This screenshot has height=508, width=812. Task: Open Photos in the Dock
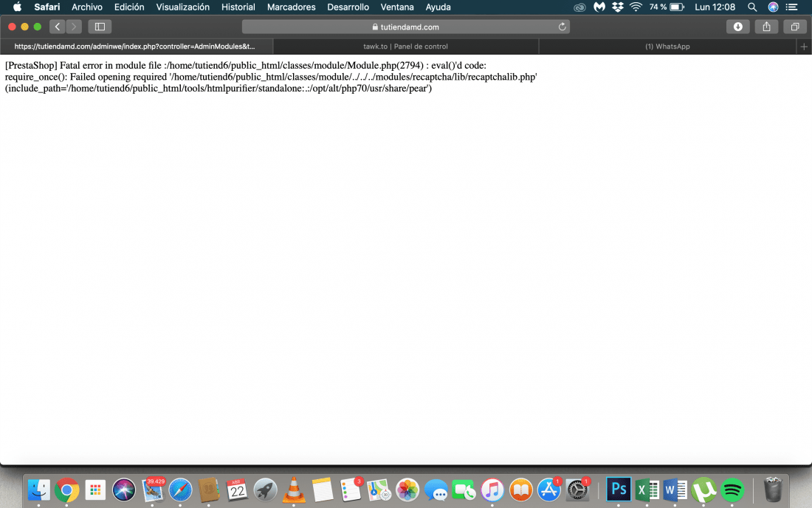coord(407,490)
